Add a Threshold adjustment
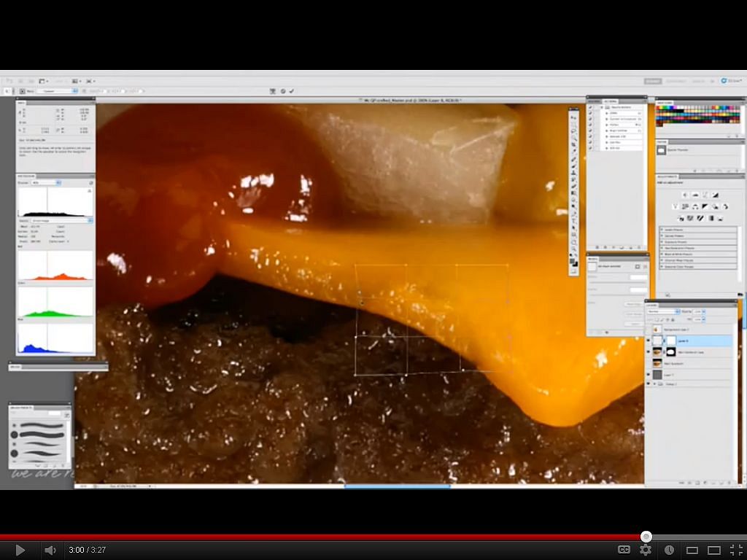 click(700, 218)
